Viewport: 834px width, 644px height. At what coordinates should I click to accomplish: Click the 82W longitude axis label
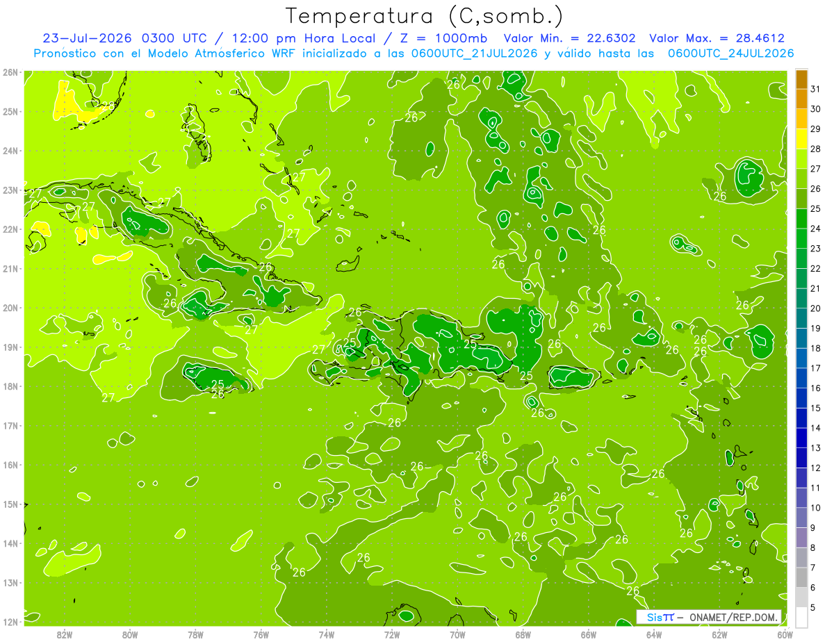64,634
